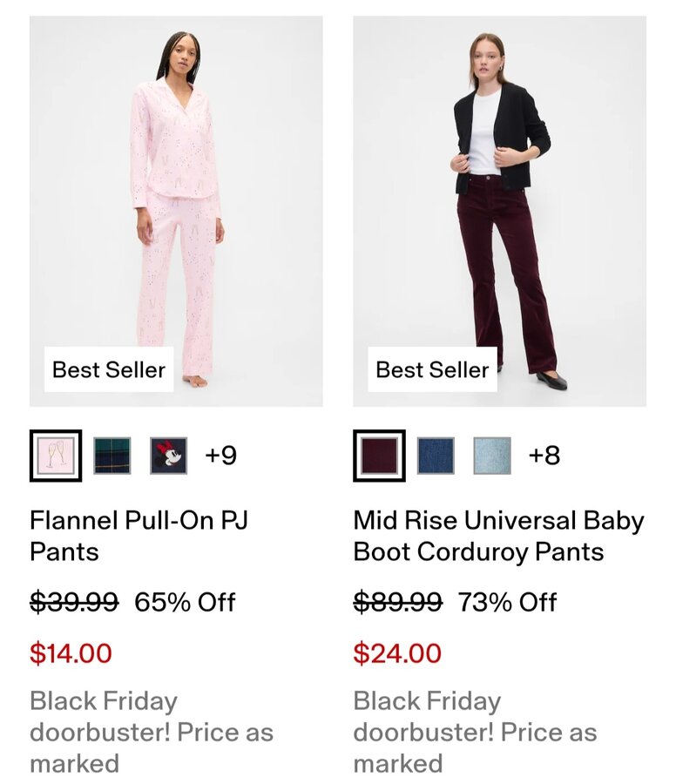Open Mid Rise Universal Baby Boot Corduroy Pants
Image resolution: width=676 pixels, height=784 pixels.
pos(498,536)
